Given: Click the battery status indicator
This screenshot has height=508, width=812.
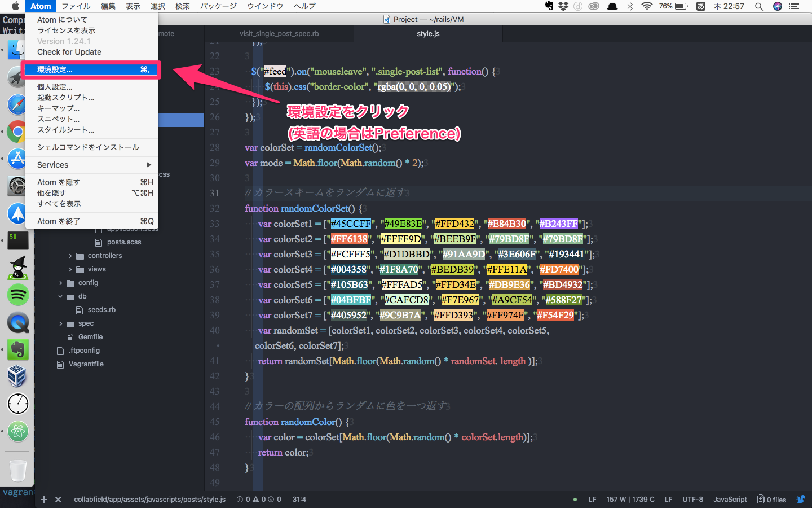Looking at the screenshot, I should coord(674,6).
